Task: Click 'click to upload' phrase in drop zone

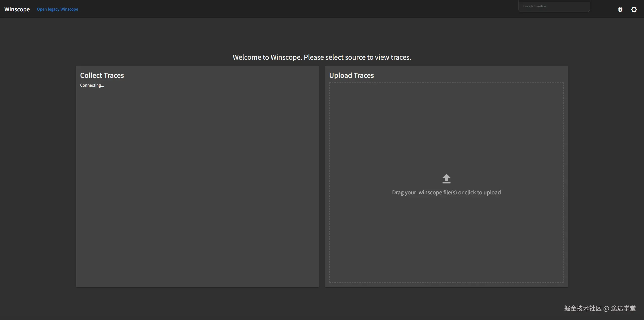Action: 482,192
